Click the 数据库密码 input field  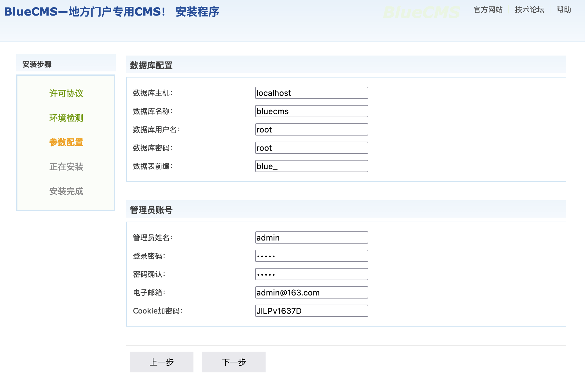point(311,148)
